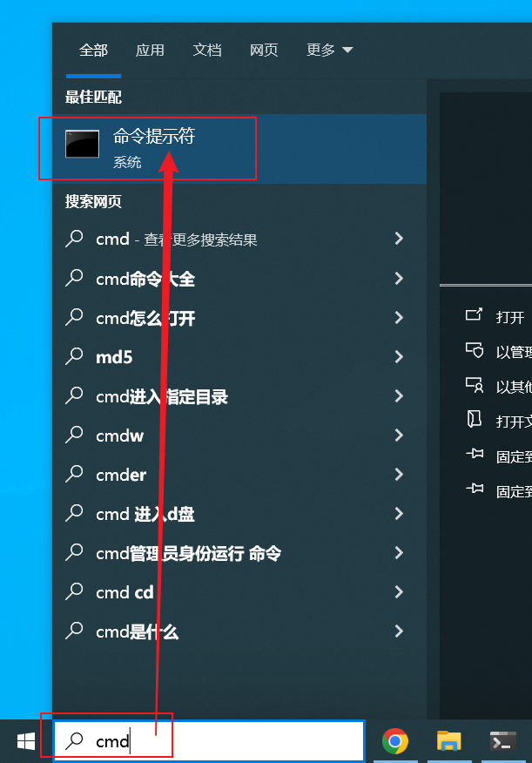Screen dimensions: 532x763
Task: Launch Google Chrome from the taskbar
Action: pyautogui.click(x=395, y=741)
